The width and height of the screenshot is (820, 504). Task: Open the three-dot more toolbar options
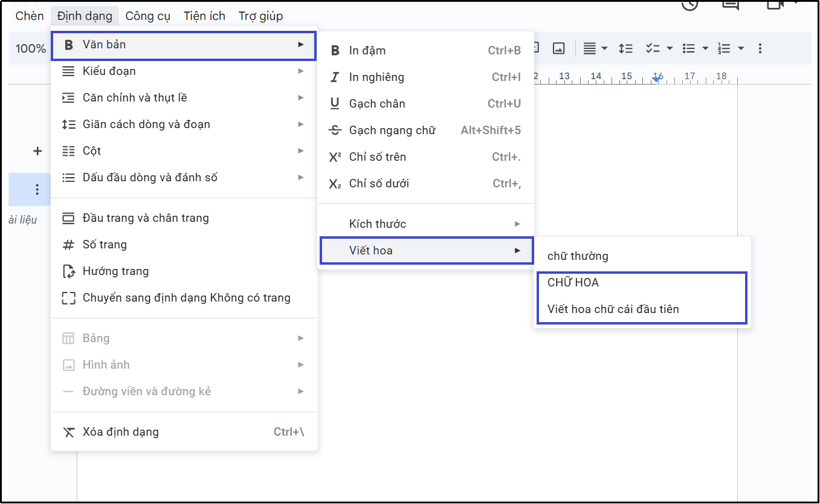[x=760, y=48]
